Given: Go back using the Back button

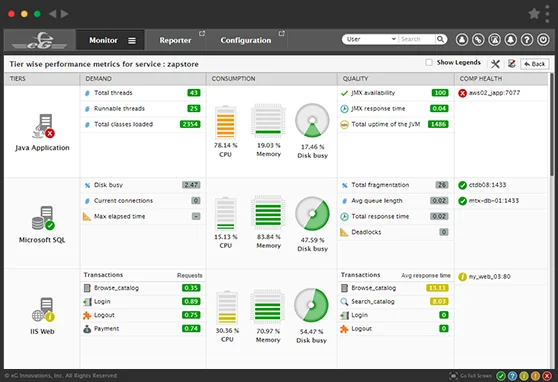Looking at the screenshot, I should click(535, 64).
